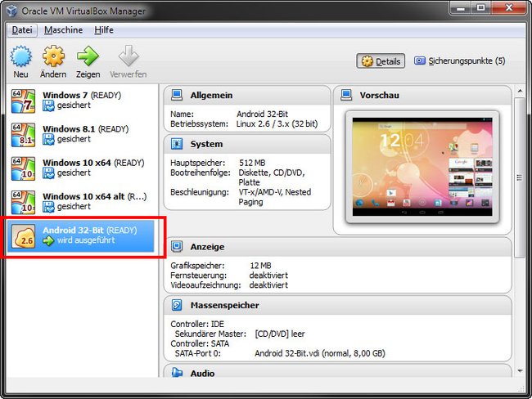Viewport: 532px width, 399px height.
Task: Click the Neu (new VM) toolbar icon
Action: pos(21,56)
